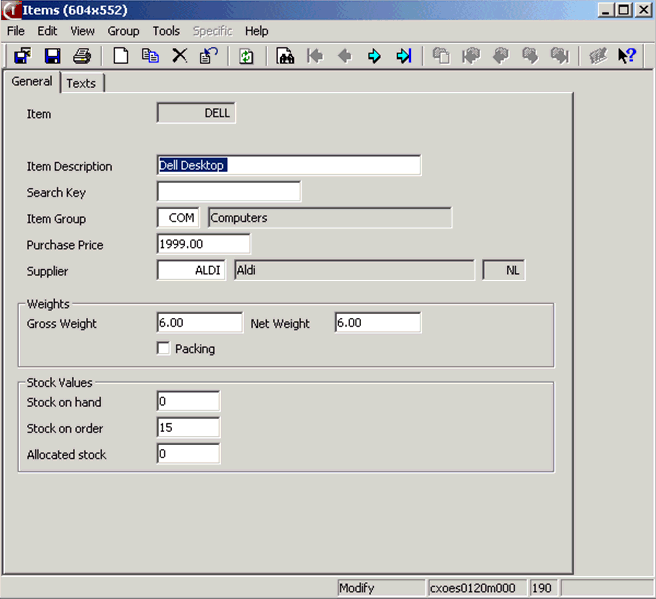This screenshot has width=656, height=599.
Task: Open the File menu
Action: (16, 31)
